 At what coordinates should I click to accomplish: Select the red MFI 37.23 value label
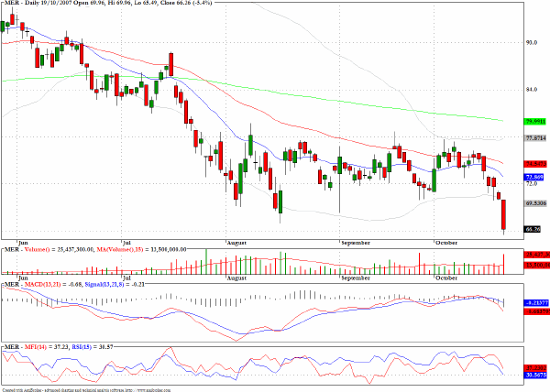coord(536,368)
